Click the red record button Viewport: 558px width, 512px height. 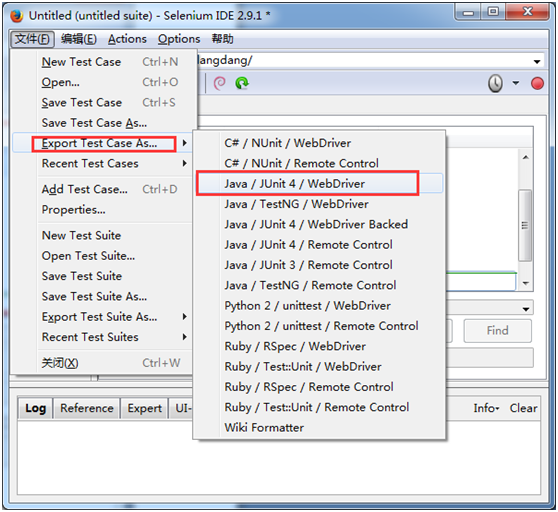[x=537, y=84]
